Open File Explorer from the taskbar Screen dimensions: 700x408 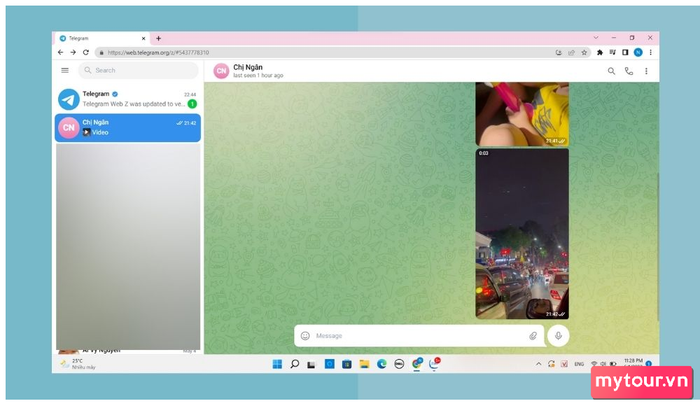364,364
